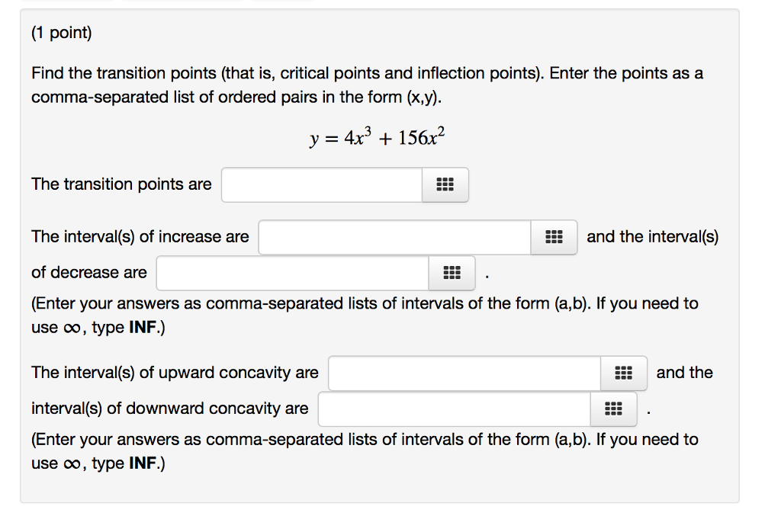Open equation editor for upward concavity answer
This screenshot has width=781, height=532.
point(624,373)
